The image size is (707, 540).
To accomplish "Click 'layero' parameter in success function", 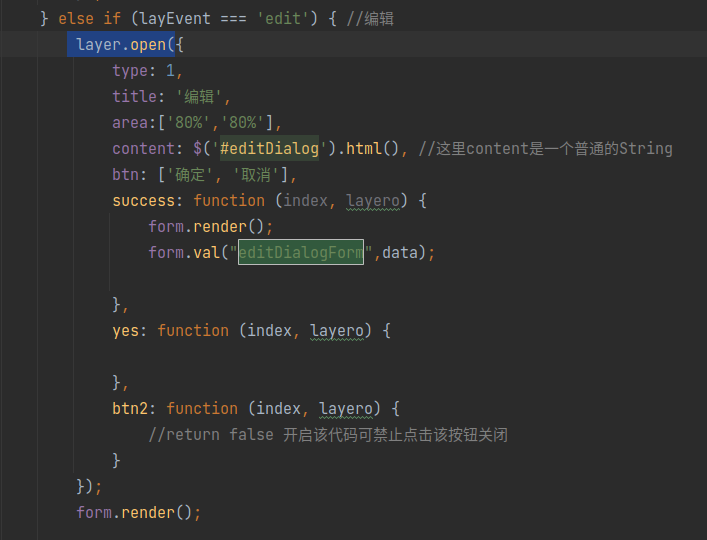I will tap(373, 201).
